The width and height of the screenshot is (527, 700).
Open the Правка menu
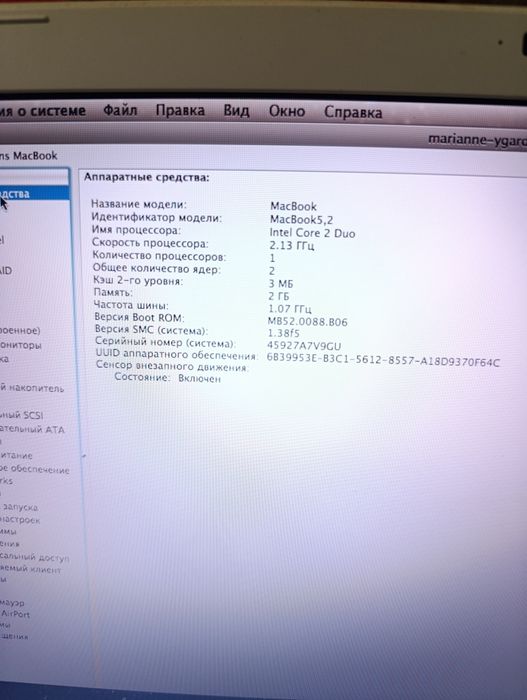coord(180,110)
